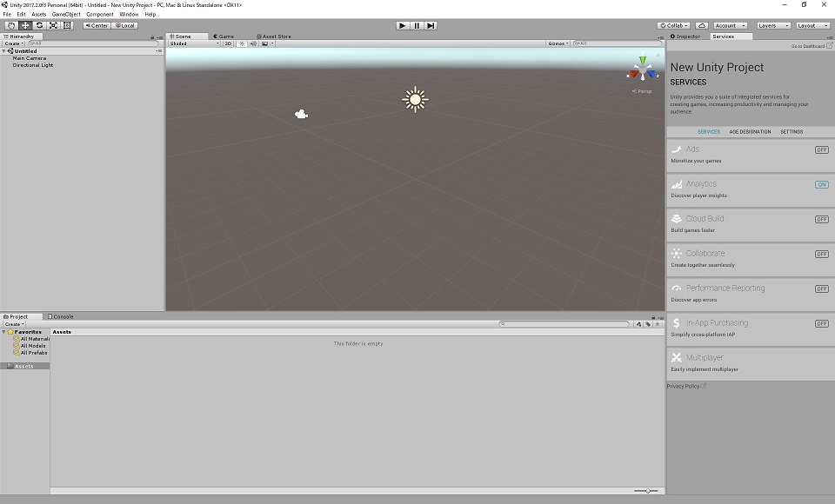Image resolution: width=835 pixels, height=504 pixels.
Task: Turn on Performance Reporting toggle
Action: (x=822, y=289)
